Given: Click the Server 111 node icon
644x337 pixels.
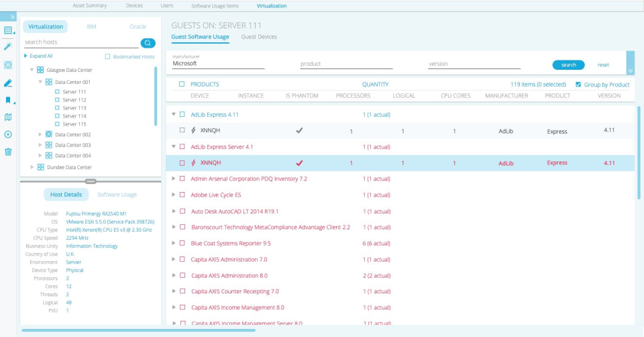Looking at the screenshot, I should [x=57, y=92].
